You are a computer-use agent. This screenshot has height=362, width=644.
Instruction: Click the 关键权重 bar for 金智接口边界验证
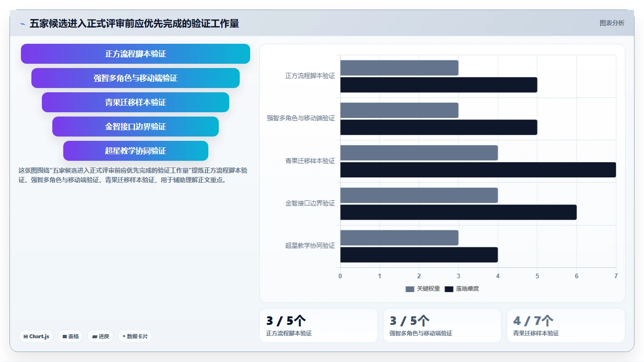pos(419,195)
